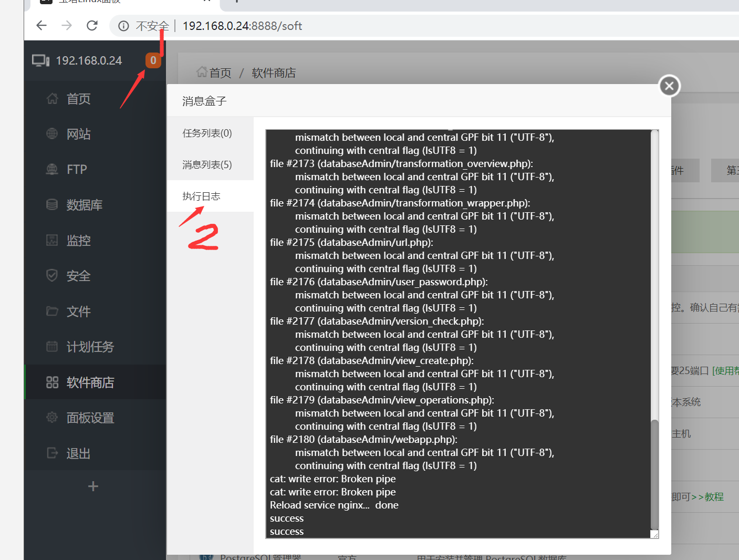Click log line 'file #2177 (databaseAdmin/version_check.php):'

pyautogui.click(x=377, y=322)
